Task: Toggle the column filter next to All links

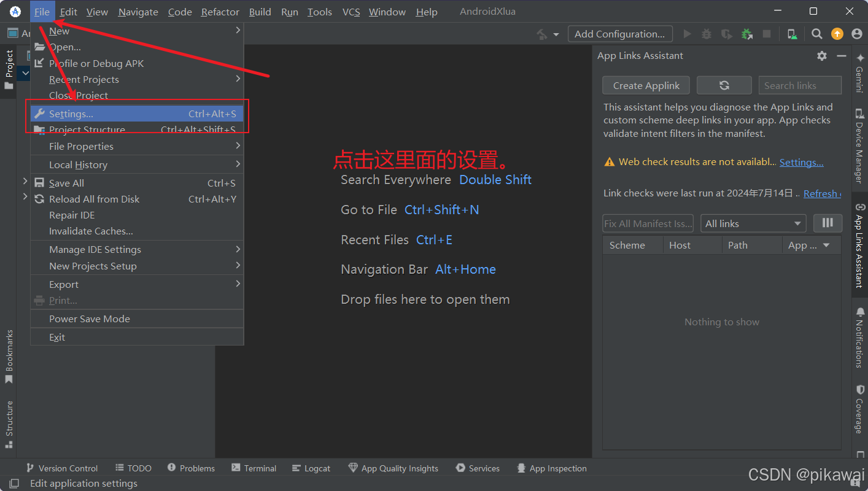Action: [x=827, y=223]
